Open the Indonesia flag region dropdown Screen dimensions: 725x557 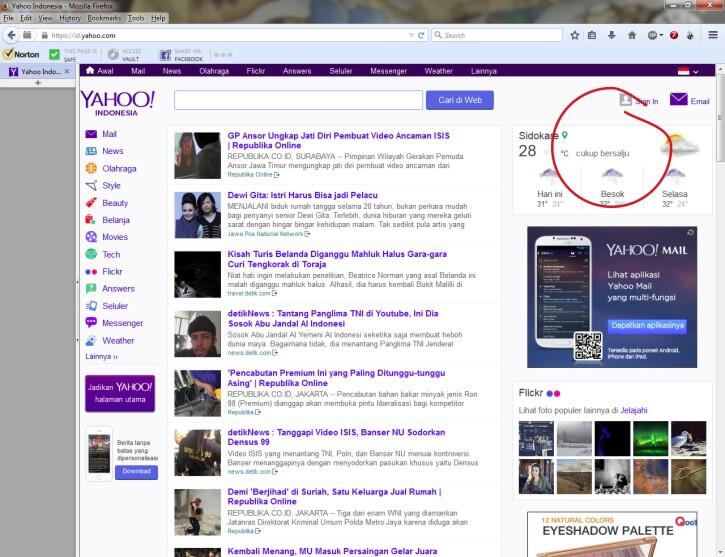[x=688, y=71]
